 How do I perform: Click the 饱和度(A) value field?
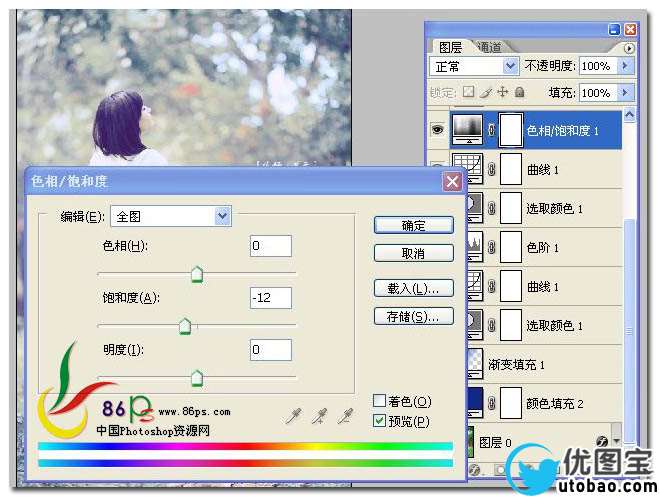click(271, 298)
